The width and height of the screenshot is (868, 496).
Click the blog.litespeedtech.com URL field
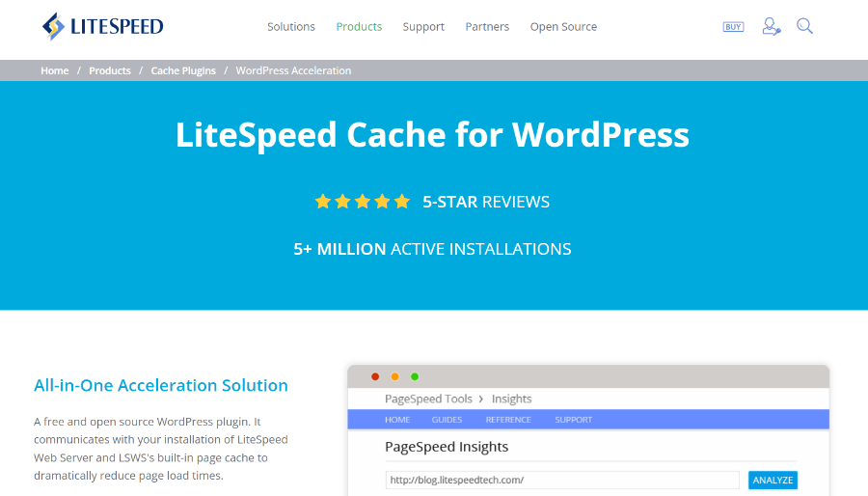point(562,480)
